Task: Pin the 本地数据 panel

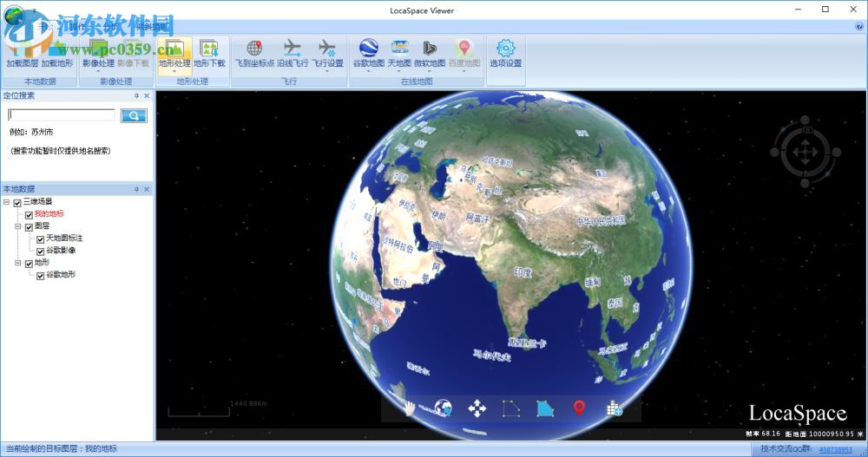Action: 136,189
